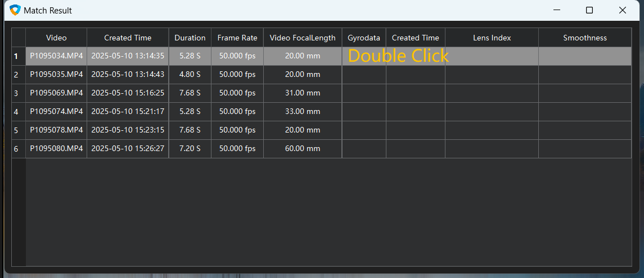This screenshot has height=278, width=644.
Task: Click the Frame Rate column header
Action: coord(237,38)
